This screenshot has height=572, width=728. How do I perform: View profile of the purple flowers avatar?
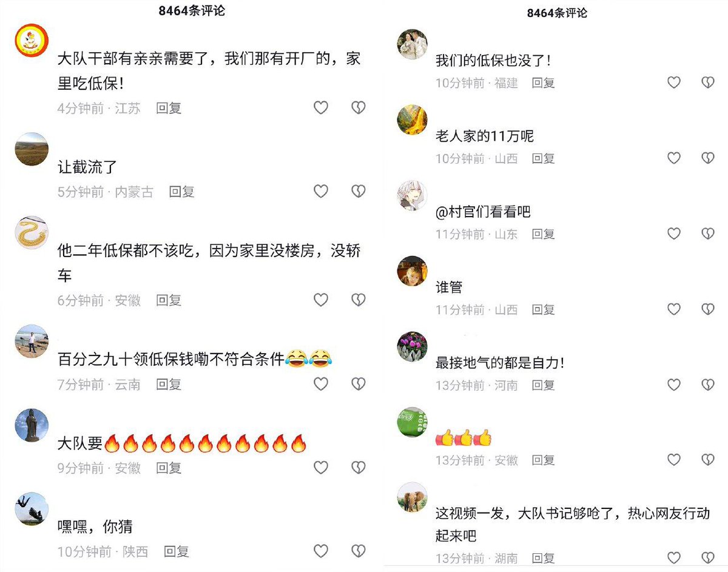[x=413, y=347]
